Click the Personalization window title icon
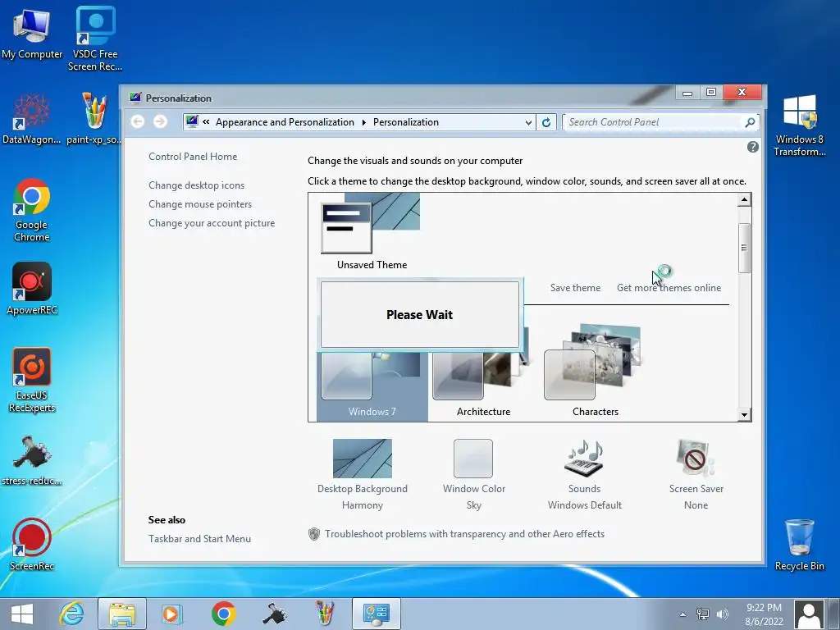The image size is (840, 630). (x=135, y=98)
